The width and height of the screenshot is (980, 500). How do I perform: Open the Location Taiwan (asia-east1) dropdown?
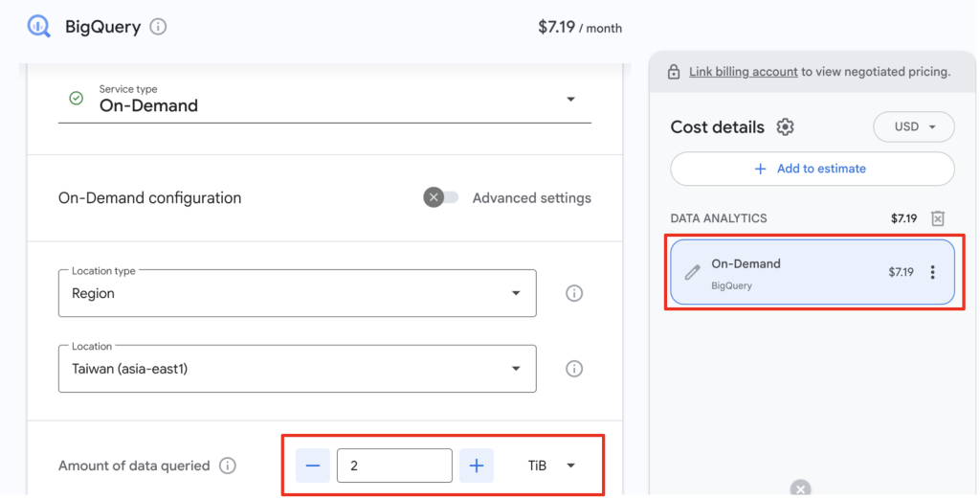pyautogui.click(x=298, y=369)
